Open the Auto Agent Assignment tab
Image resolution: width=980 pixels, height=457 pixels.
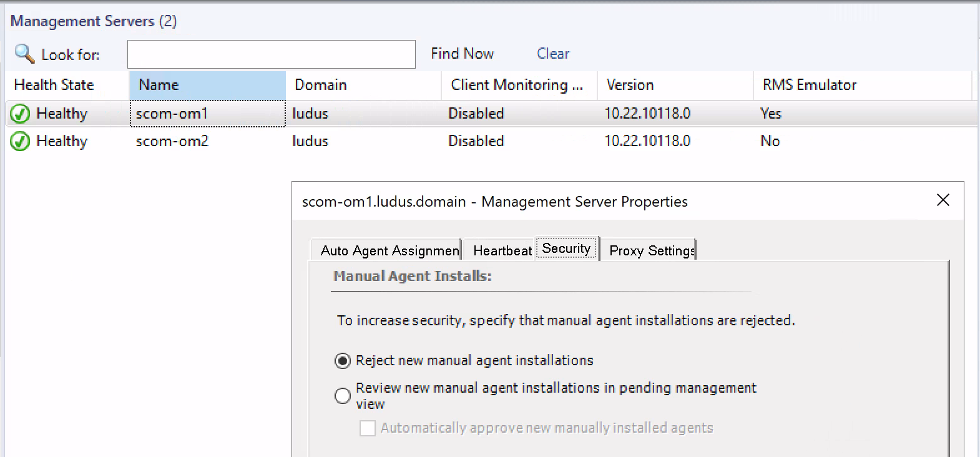(386, 250)
